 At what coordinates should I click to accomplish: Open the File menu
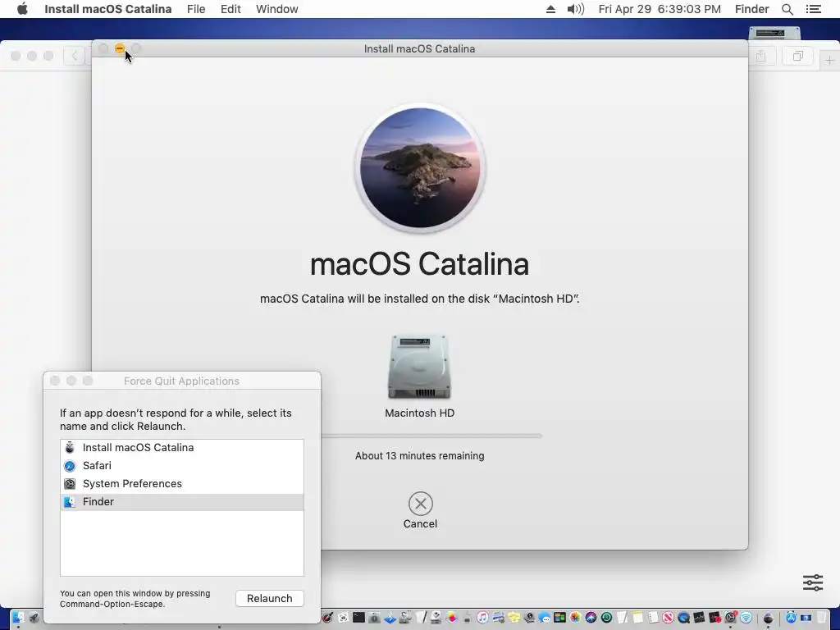196,9
